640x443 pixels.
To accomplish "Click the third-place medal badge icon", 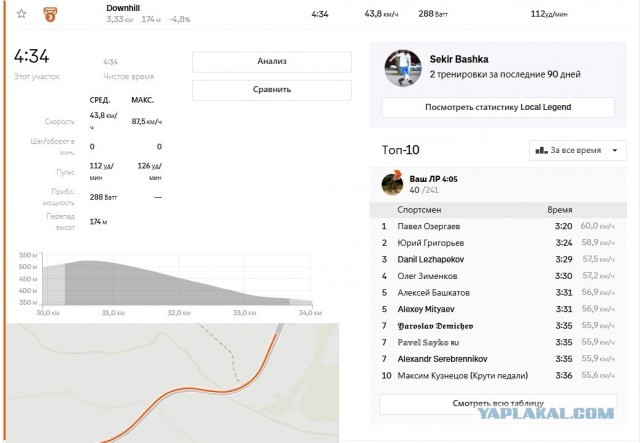I will [x=50, y=14].
